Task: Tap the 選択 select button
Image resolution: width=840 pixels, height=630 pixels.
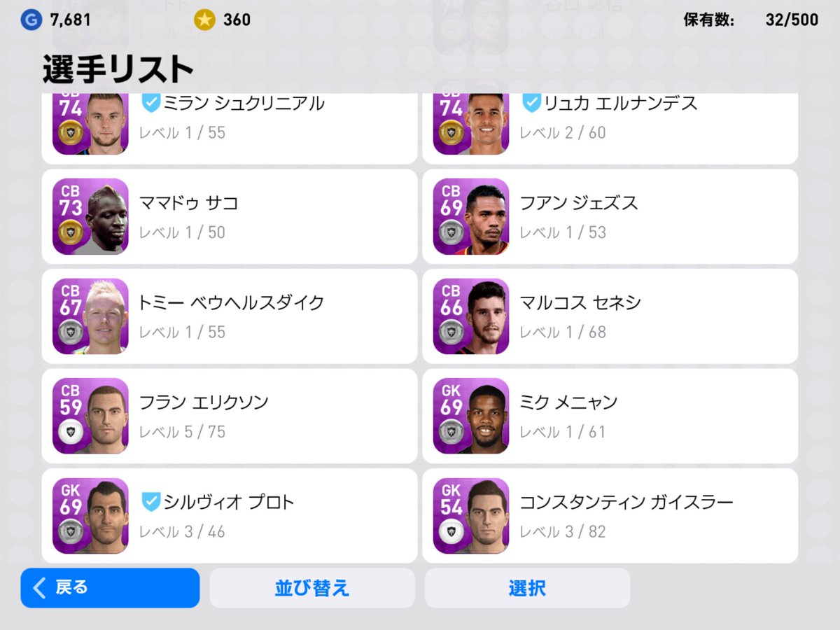Action: pos(527,588)
